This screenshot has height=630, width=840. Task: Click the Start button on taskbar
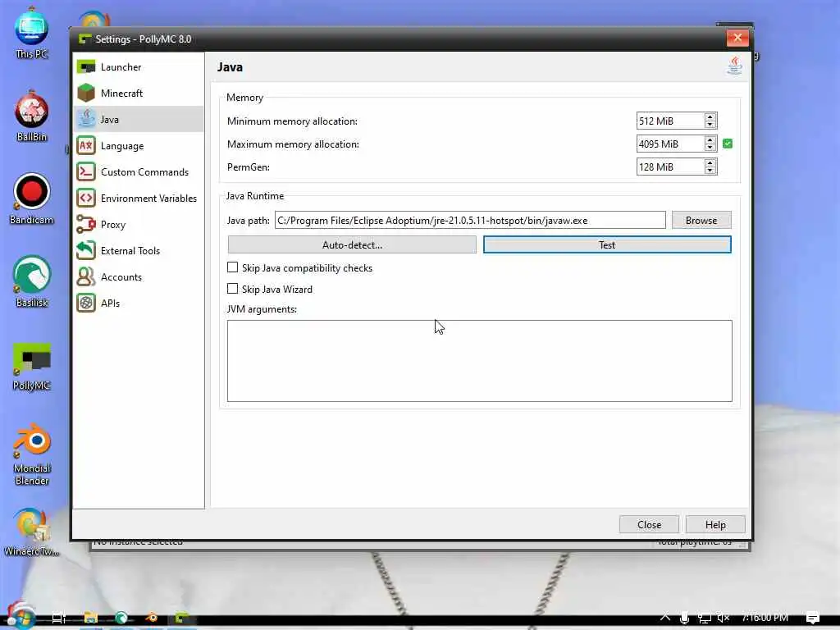click(x=21, y=618)
